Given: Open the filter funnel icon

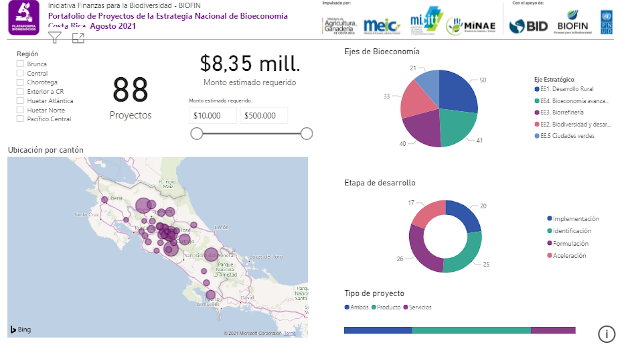Looking at the screenshot, I should point(55,38).
